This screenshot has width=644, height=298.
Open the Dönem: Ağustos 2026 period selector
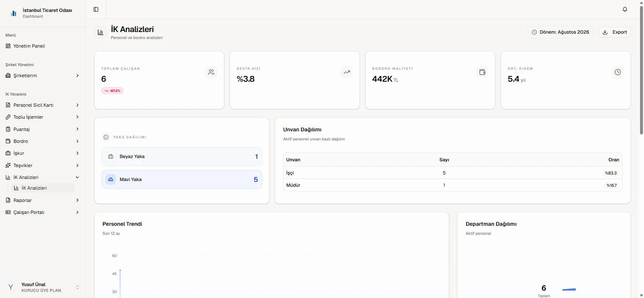tap(560, 32)
